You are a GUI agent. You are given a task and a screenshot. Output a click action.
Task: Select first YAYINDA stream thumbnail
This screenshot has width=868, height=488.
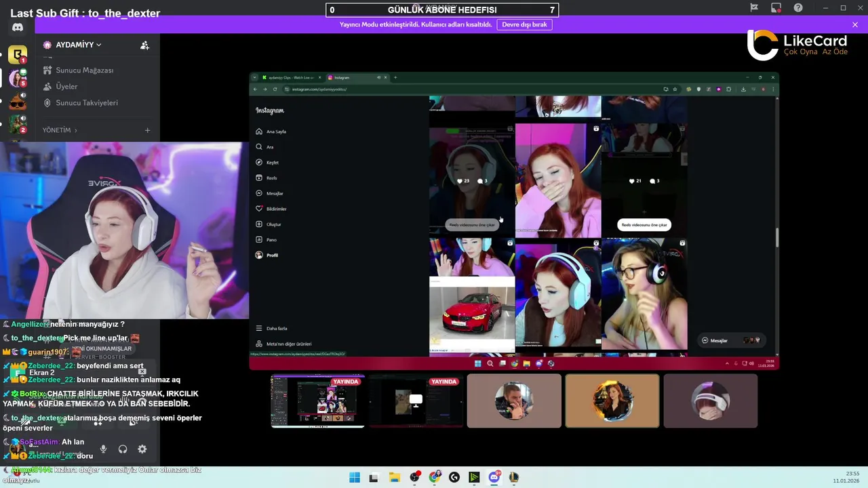tap(317, 401)
